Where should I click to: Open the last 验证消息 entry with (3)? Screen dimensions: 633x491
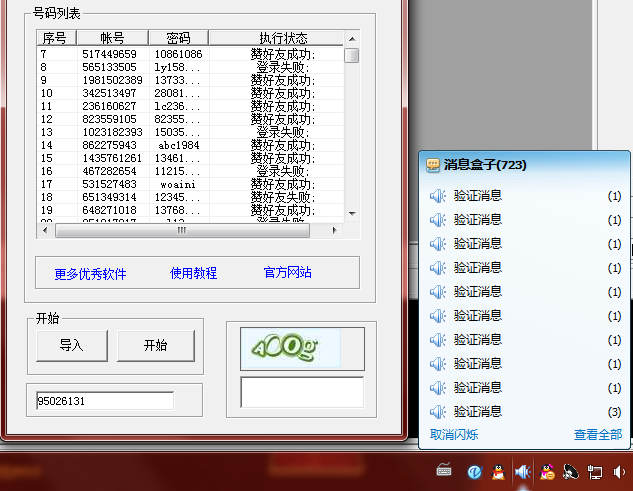click(x=525, y=412)
